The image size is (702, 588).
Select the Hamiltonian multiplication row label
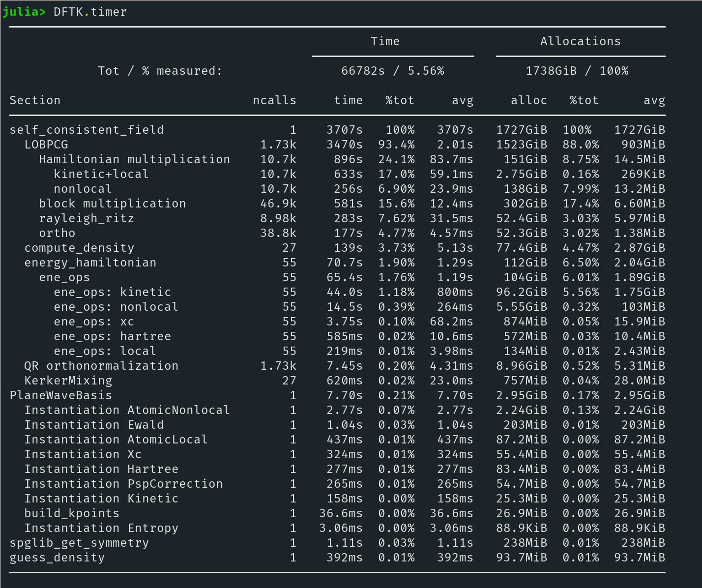(135, 159)
